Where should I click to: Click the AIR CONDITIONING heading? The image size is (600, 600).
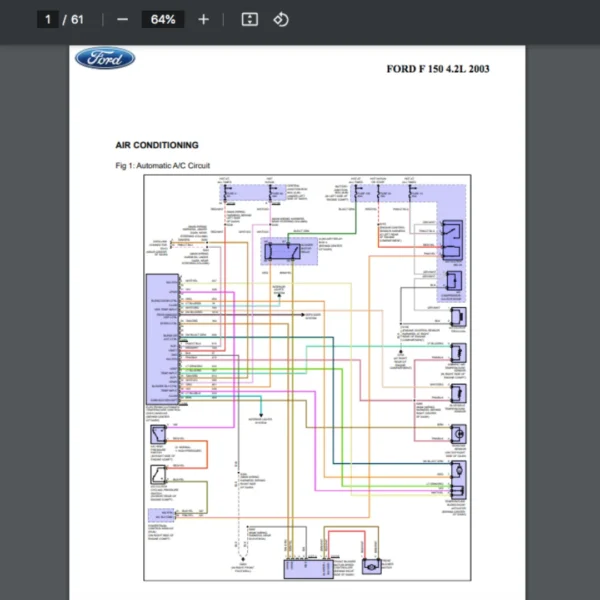point(157,145)
